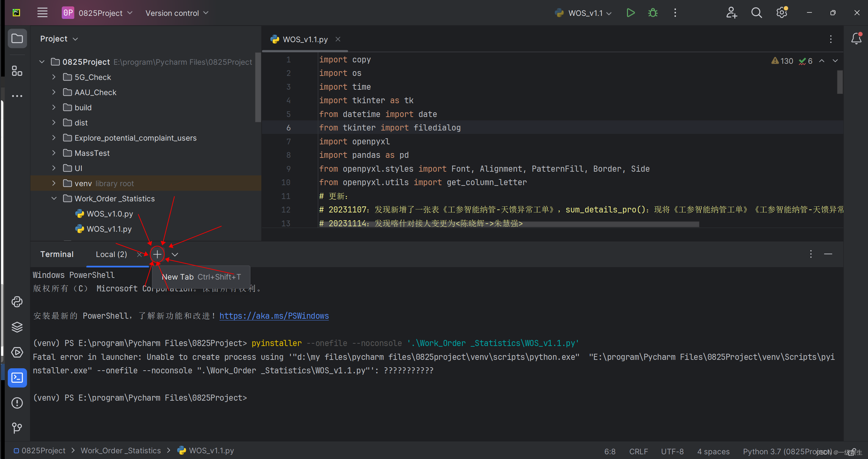The width and height of the screenshot is (868, 459).
Task: Expand the 5G_Check folder
Action: (54, 77)
